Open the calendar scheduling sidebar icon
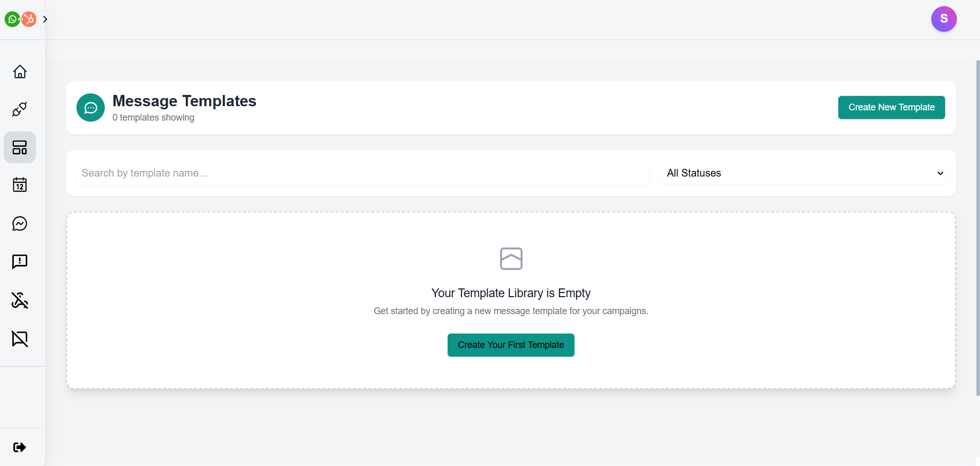 (20, 185)
